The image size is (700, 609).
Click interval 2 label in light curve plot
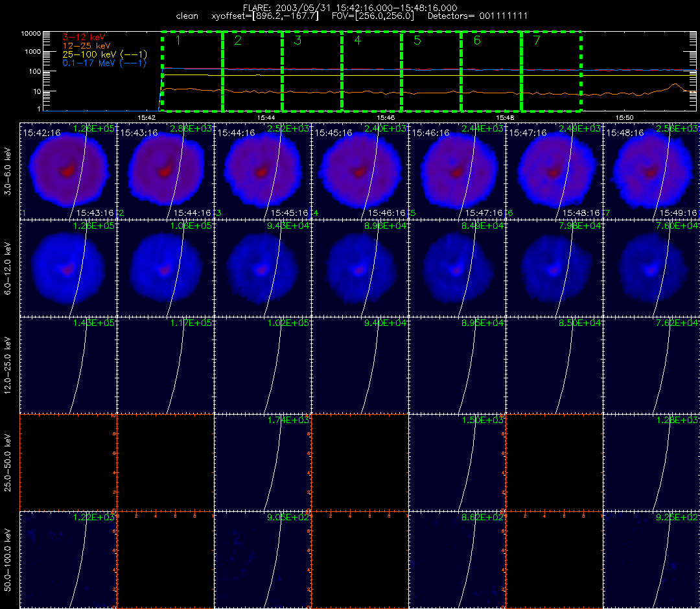(238, 41)
